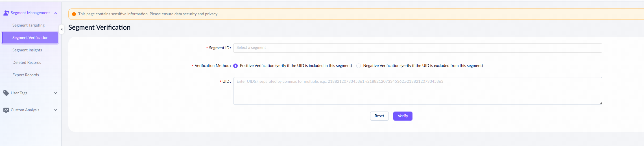Select the active Segment Verification item
This screenshot has height=146, width=644.
[30, 38]
